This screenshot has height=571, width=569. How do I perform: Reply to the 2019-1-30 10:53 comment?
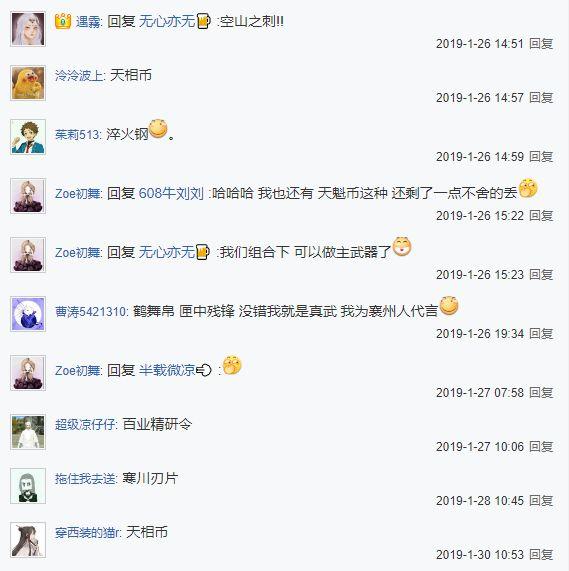tap(541, 555)
